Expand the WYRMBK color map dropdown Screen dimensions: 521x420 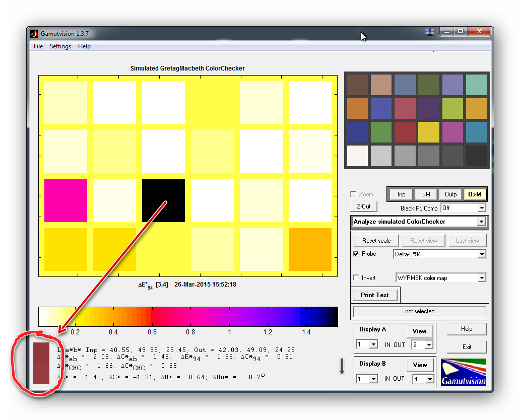coord(481,278)
